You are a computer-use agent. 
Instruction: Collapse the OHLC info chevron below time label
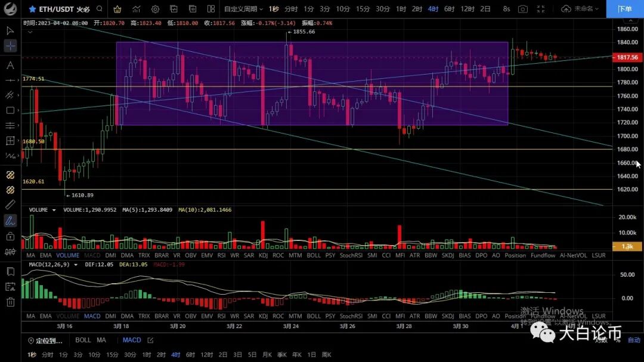coord(30,32)
